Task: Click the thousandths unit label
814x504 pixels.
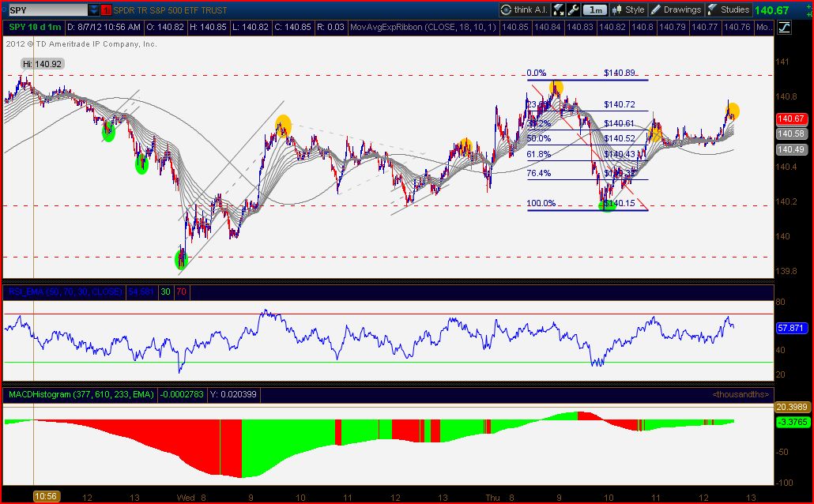Action: pyautogui.click(x=741, y=394)
